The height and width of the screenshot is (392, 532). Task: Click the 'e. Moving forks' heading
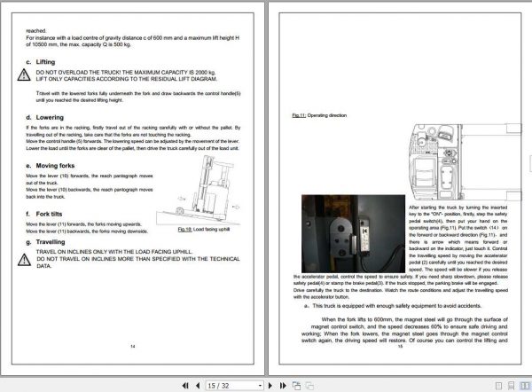coord(51,166)
